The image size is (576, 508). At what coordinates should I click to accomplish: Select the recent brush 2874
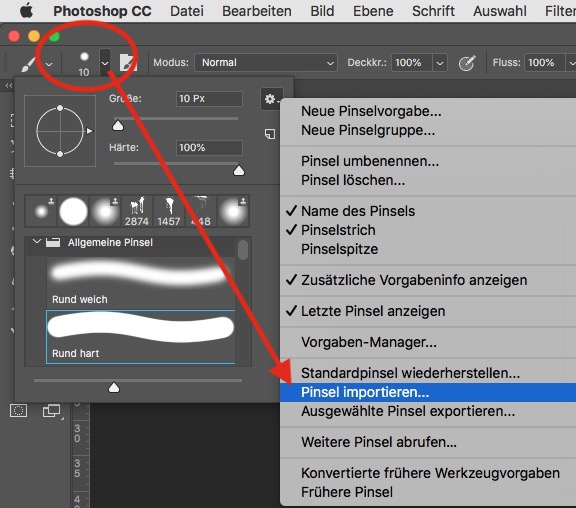click(137, 211)
